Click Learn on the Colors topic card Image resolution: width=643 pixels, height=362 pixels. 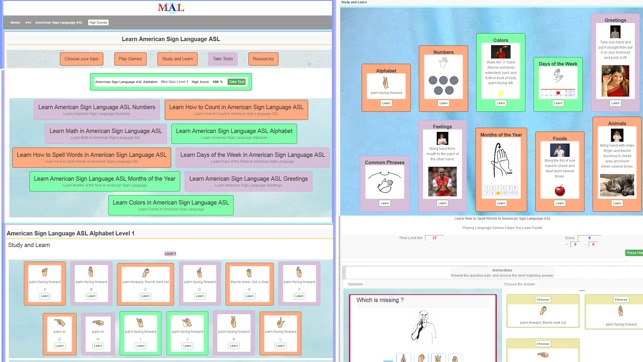[x=501, y=103]
